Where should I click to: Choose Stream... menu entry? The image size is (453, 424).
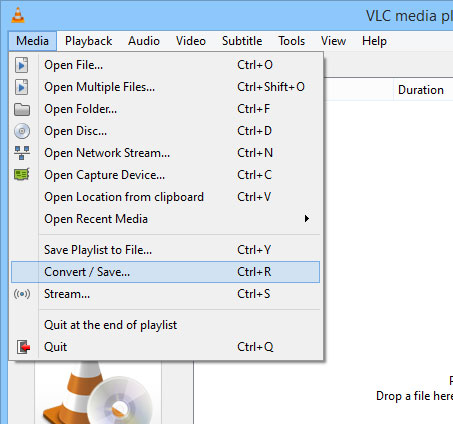[x=165, y=294]
